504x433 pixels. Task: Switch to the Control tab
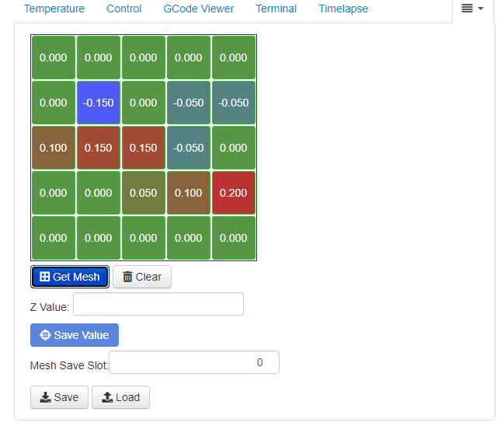point(123,9)
